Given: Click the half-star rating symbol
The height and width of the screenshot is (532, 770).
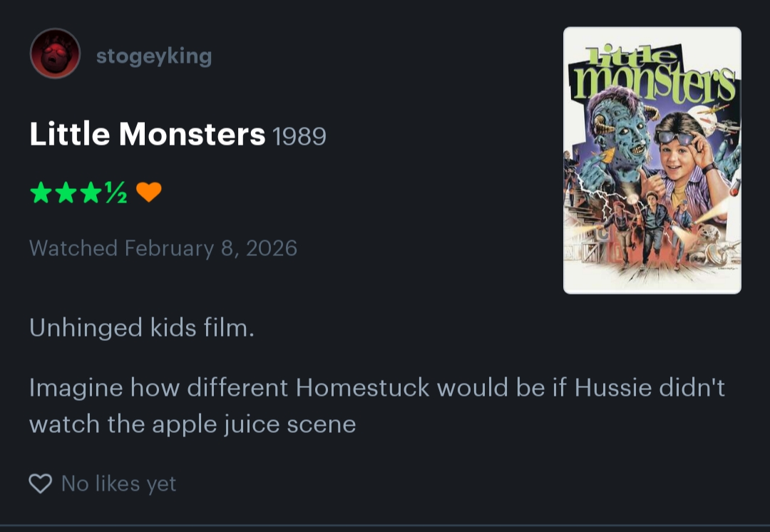Looking at the screenshot, I should click(x=115, y=193).
